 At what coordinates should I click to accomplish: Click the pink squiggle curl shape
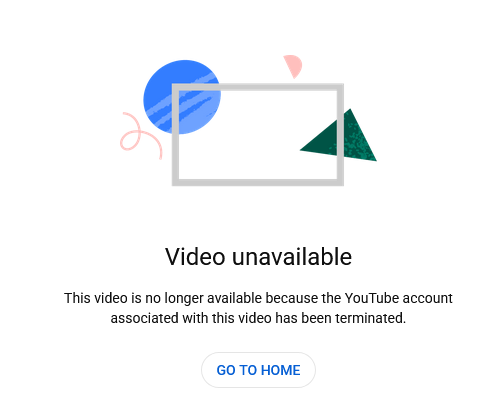pyautogui.click(x=138, y=135)
